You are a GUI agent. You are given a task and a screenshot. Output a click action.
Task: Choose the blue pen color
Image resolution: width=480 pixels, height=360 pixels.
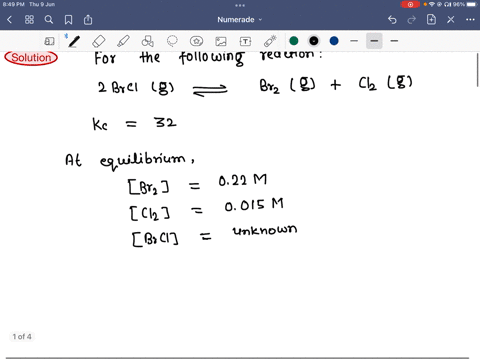[x=334, y=41]
